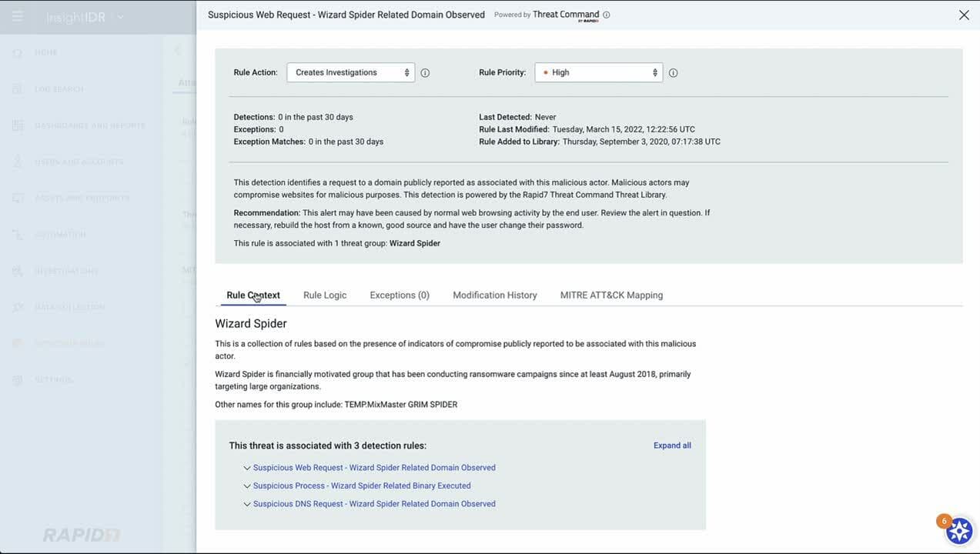This screenshot has width=980, height=554.
Task: Open the help widget with badge 6
Action: point(959,531)
